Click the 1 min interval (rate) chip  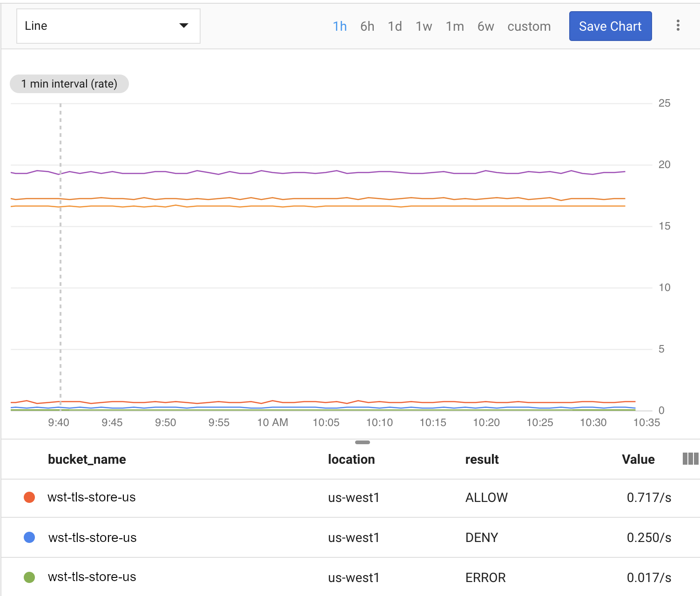[69, 84]
